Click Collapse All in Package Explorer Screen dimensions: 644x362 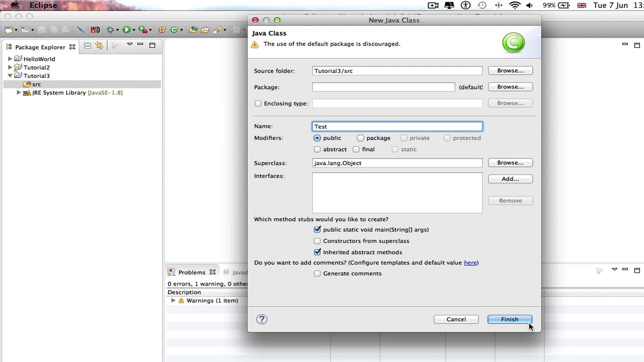click(88, 46)
